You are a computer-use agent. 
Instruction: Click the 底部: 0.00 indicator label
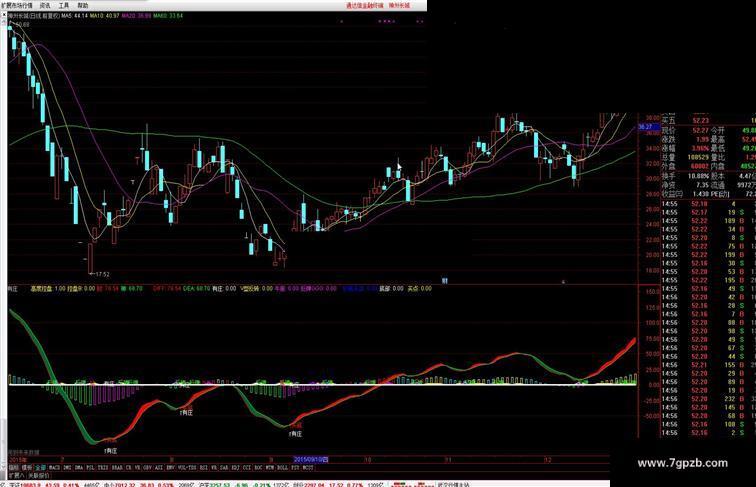(391, 289)
